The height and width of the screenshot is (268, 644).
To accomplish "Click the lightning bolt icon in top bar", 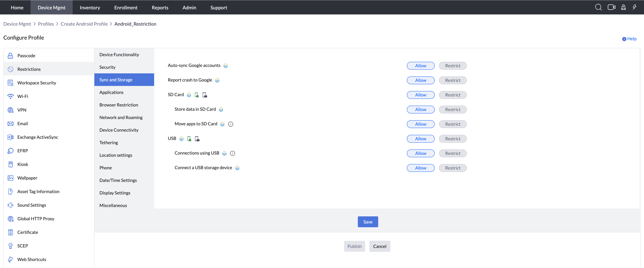I will pyautogui.click(x=635, y=7).
